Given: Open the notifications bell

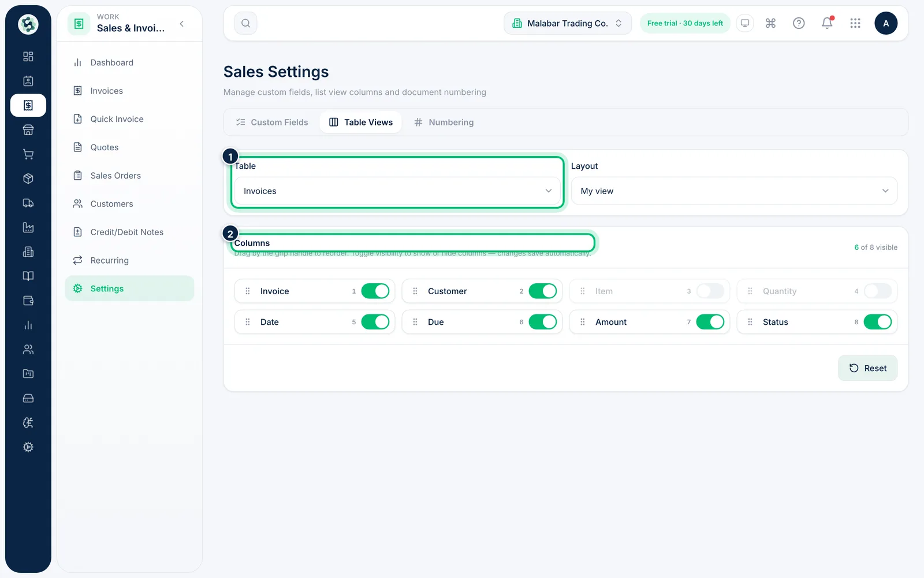Looking at the screenshot, I should (x=827, y=23).
